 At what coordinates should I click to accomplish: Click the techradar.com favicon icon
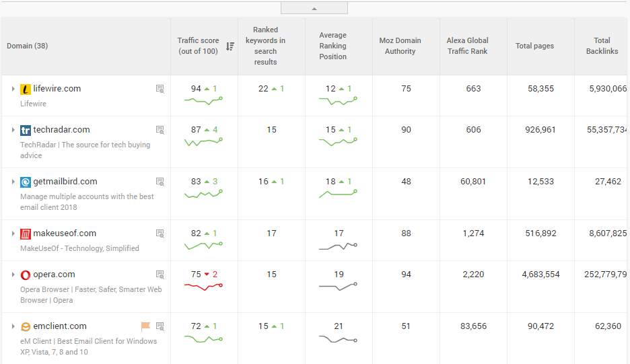pyautogui.click(x=26, y=130)
